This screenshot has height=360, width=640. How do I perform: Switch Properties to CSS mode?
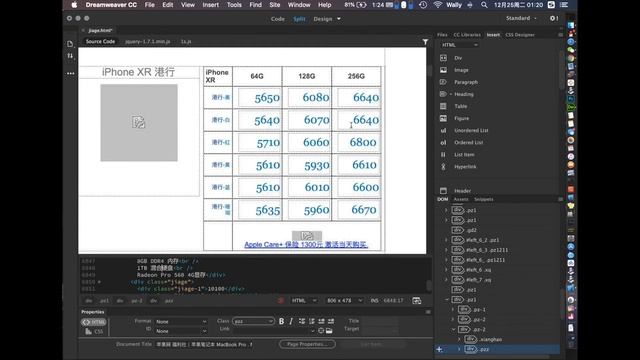point(94,331)
